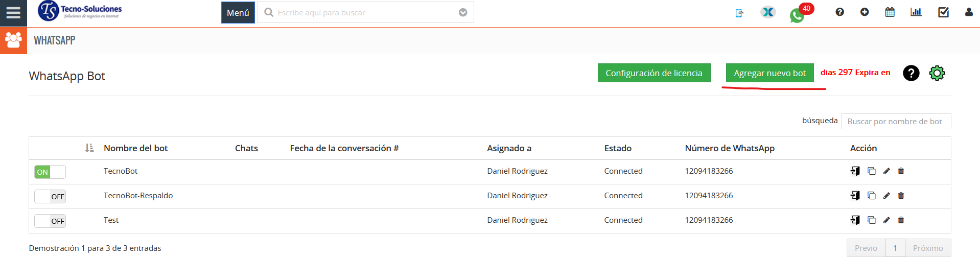Delete the TecnoBot-Respaldo bot via trash icon
Viewport: 980px width, 280px height.
[x=901, y=196]
